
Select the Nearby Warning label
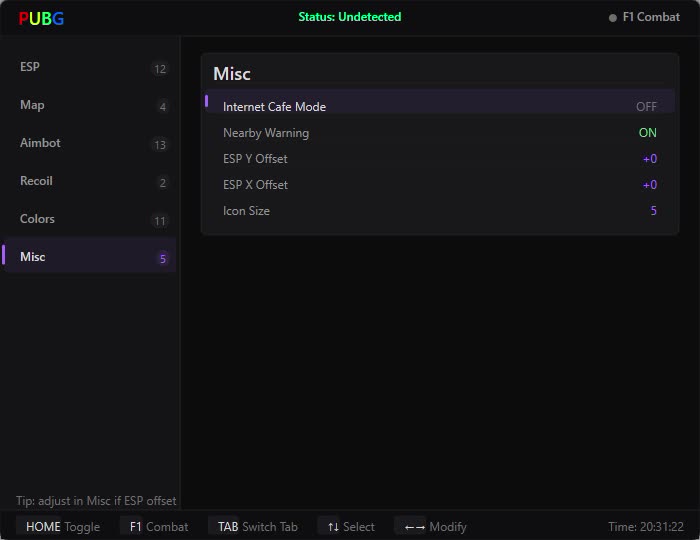266,133
